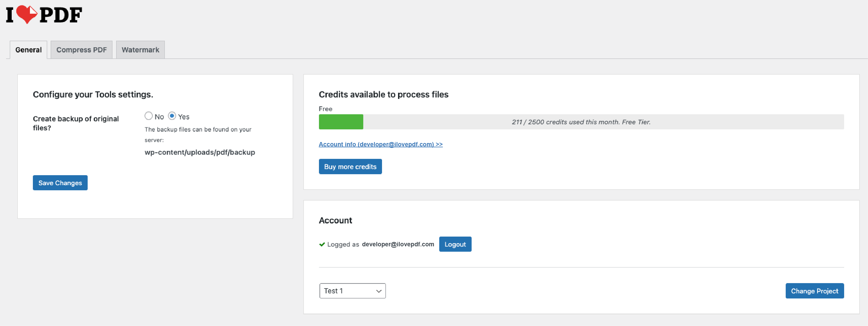Go to the Watermark tab

[x=140, y=50]
